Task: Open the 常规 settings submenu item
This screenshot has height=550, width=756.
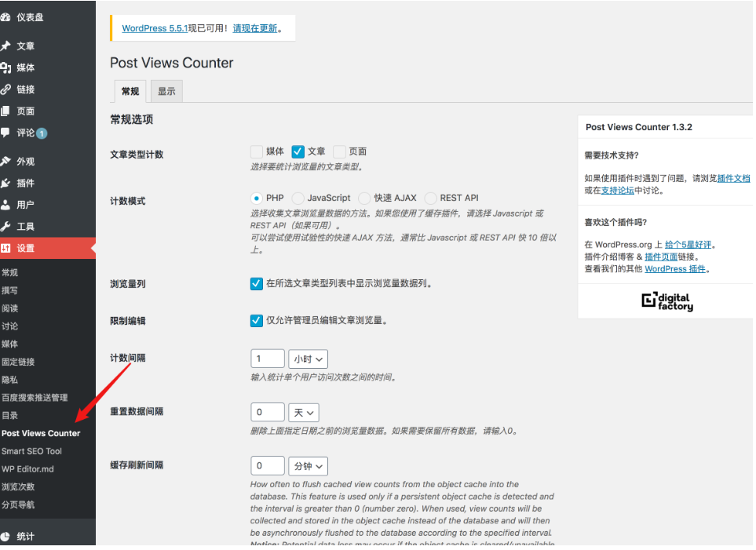Action: 9,273
